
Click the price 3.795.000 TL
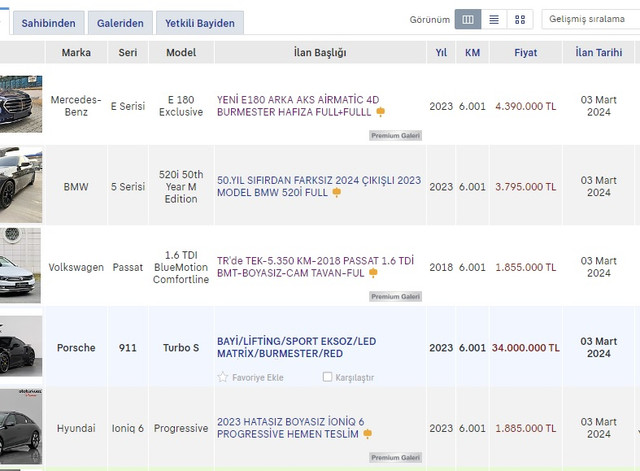pos(526,187)
